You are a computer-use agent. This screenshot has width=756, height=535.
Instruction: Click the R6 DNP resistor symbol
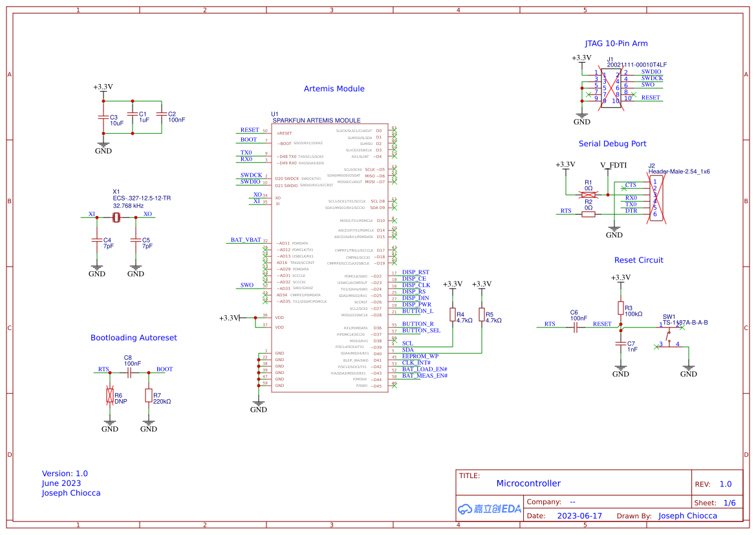(110, 395)
